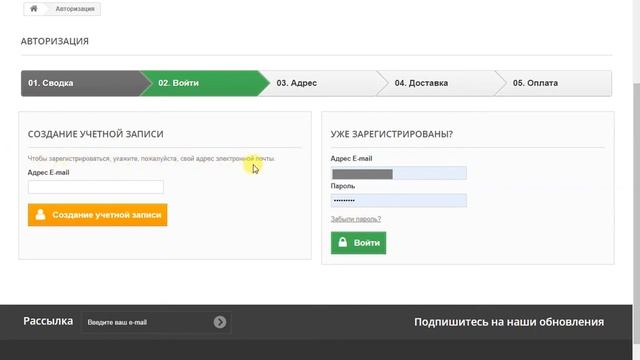Click the Авторизация breadcrumb label
This screenshot has height=360, width=640.
click(x=75, y=9)
